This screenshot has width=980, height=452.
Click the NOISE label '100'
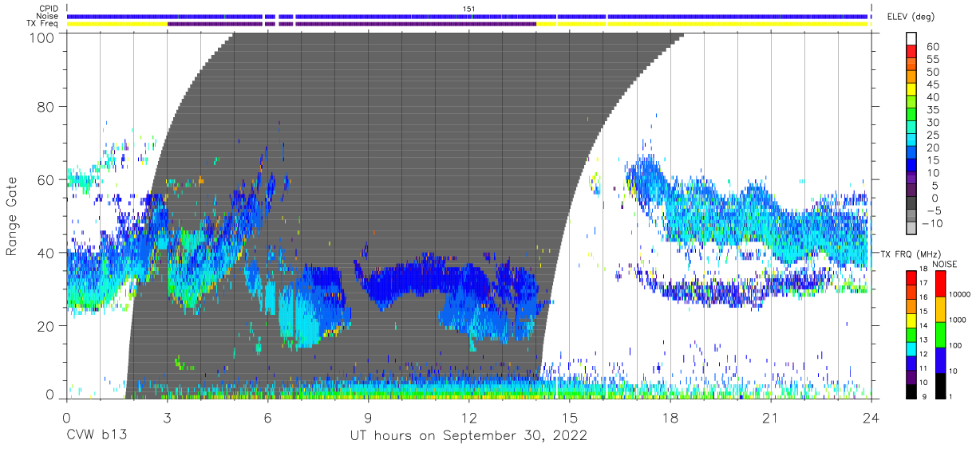(x=956, y=346)
